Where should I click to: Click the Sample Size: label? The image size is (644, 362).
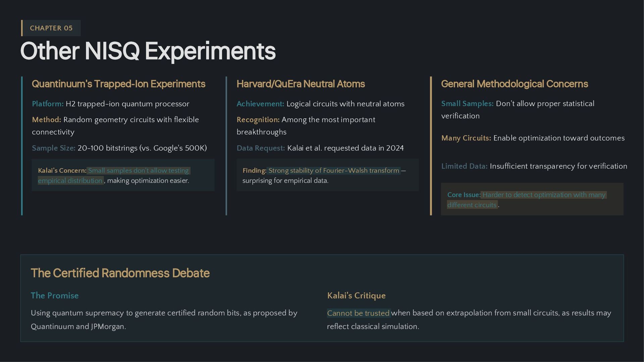(54, 148)
